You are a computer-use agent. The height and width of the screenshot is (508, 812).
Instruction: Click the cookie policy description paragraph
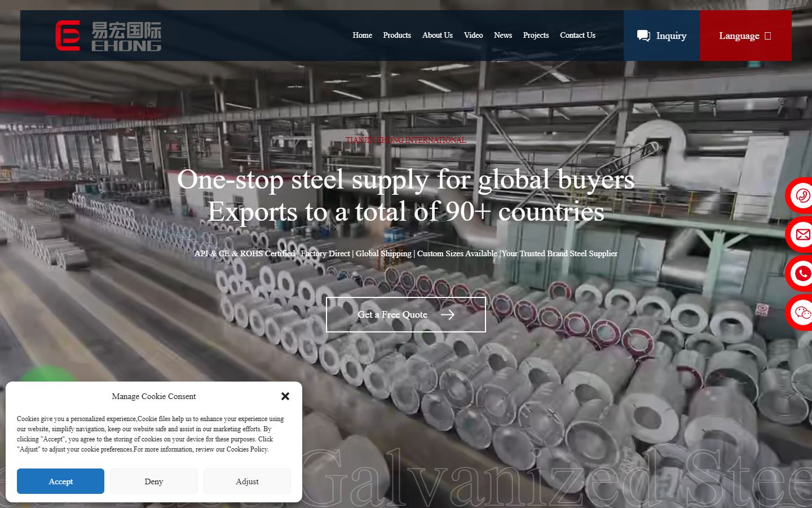[151, 434]
